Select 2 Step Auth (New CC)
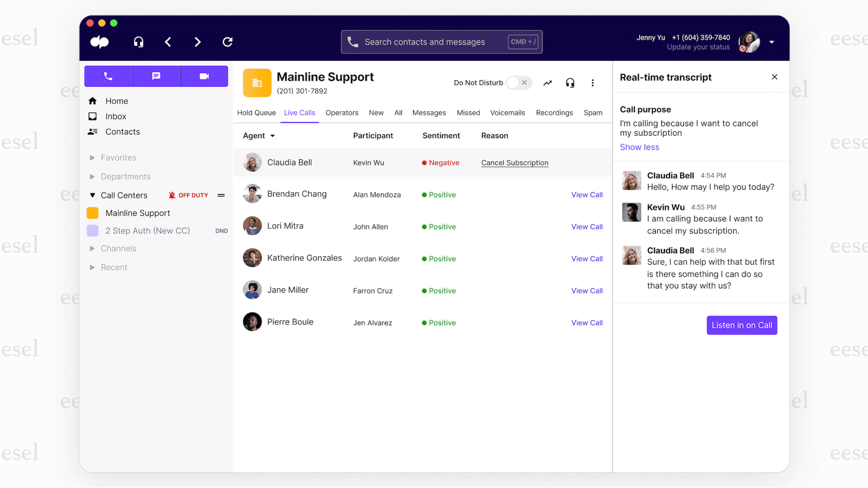Image resolution: width=868 pixels, height=488 pixels. [x=148, y=231]
